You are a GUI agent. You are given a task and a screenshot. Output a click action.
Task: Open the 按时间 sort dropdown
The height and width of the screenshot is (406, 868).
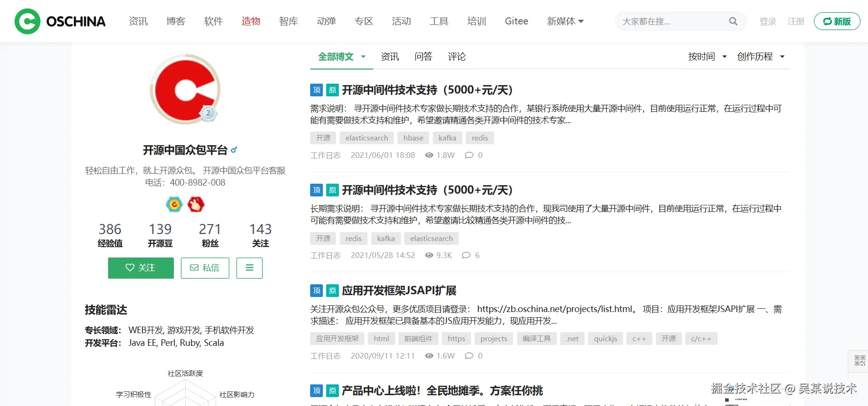tap(707, 57)
